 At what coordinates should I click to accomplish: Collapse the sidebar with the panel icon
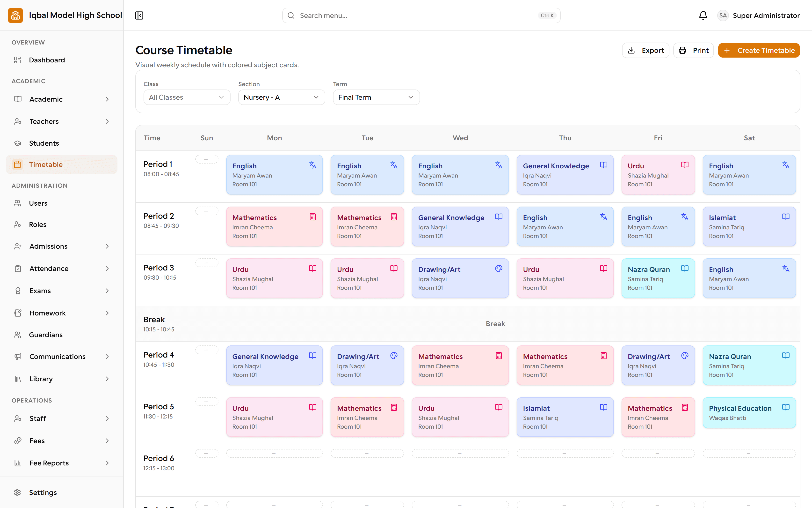(x=139, y=15)
